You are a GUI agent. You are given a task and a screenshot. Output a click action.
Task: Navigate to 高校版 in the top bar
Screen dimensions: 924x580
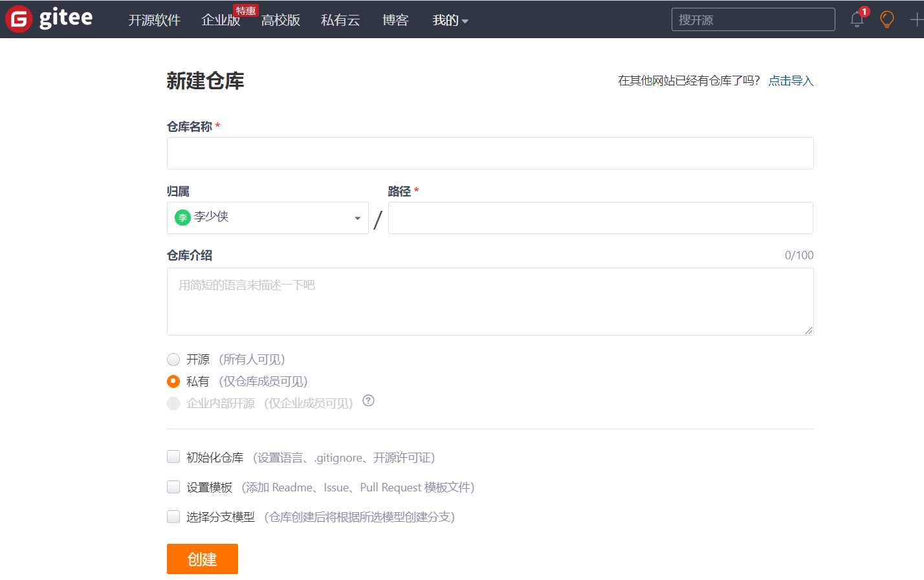[280, 20]
